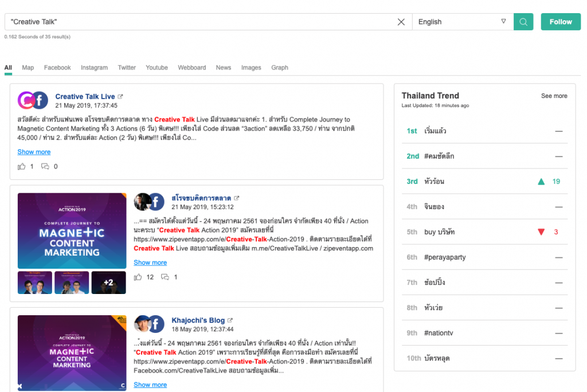
Task: Open Khajochi's Blog post image
Action: tap(72, 353)
